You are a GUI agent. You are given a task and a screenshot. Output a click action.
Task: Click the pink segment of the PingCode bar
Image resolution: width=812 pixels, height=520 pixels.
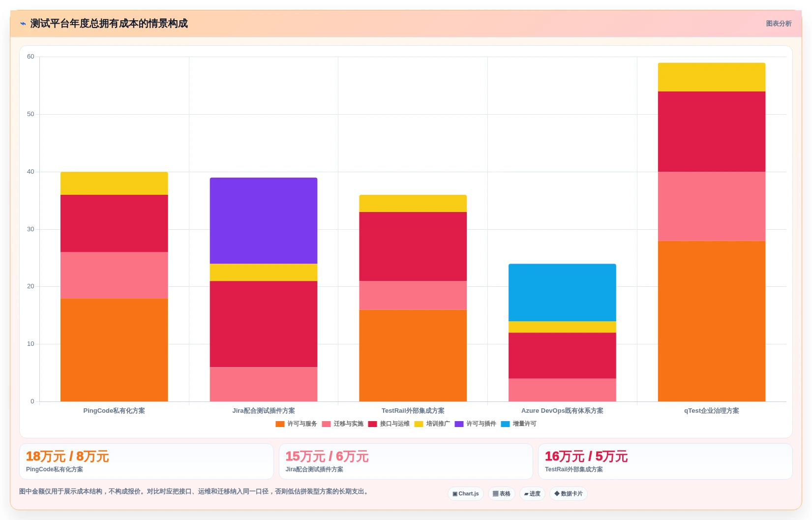pyautogui.click(x=114, y=275)
